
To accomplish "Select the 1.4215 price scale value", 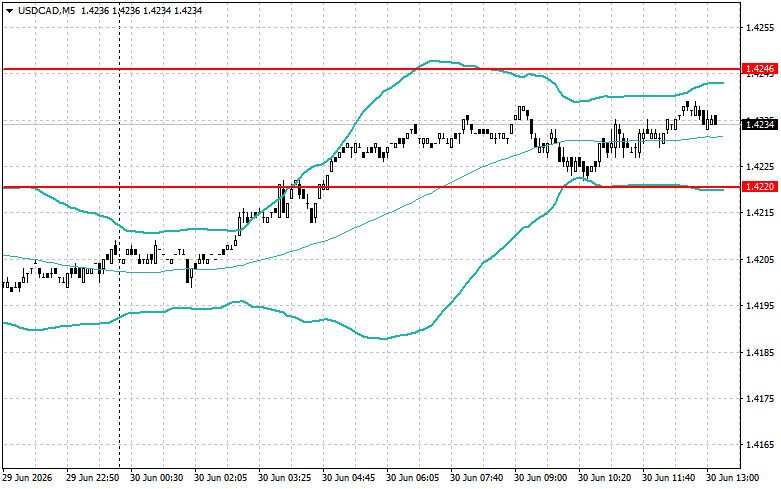I will tap(760, 213).
